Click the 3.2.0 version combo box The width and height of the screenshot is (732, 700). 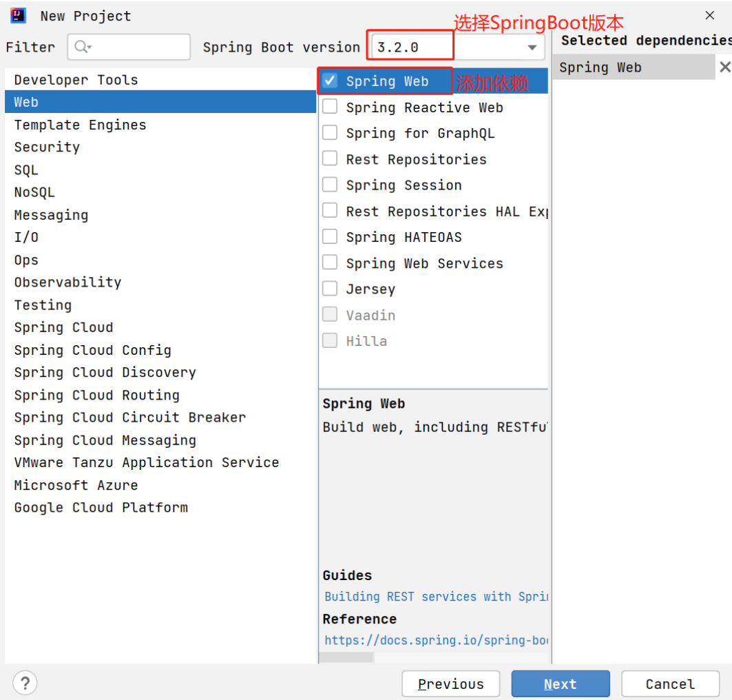tap(458, 47)
